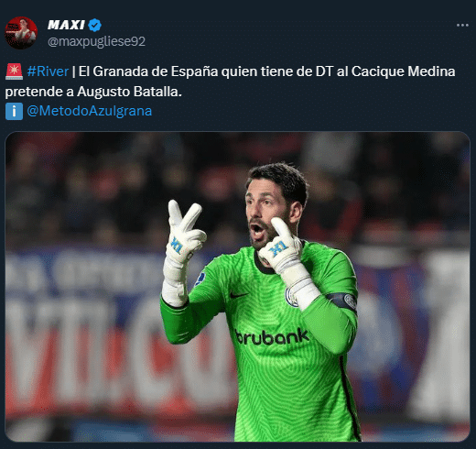
Task: Click the blue verified badge
Action: point(95,25)
